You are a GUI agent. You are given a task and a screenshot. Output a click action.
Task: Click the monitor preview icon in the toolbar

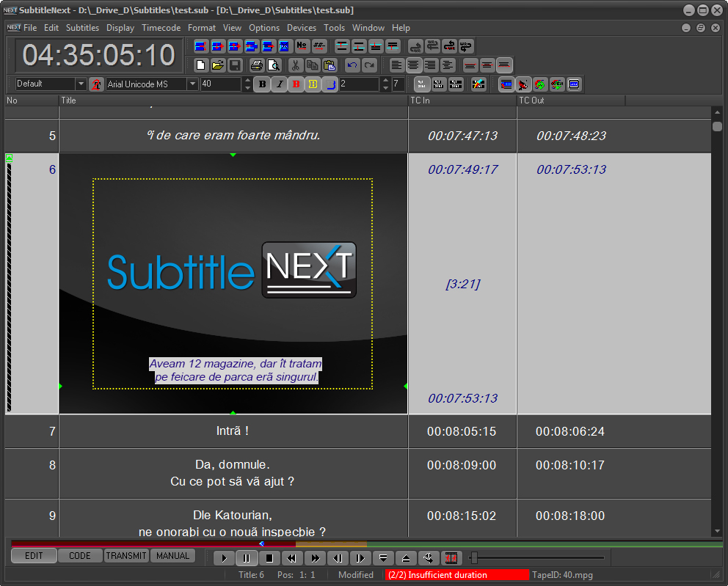tap(574, 84)
